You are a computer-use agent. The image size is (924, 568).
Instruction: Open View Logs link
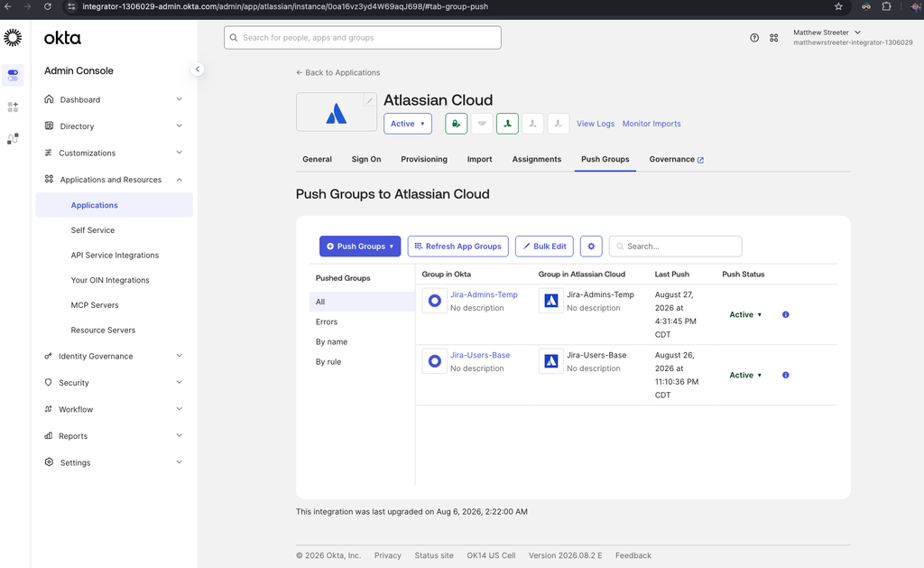pyautogui.click(x=596, y=124)
